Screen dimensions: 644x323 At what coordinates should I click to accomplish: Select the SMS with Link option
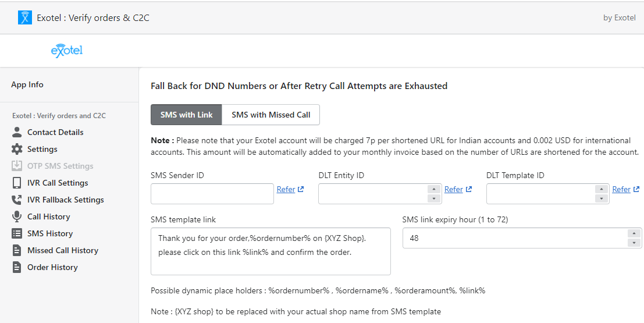(187, 115)
